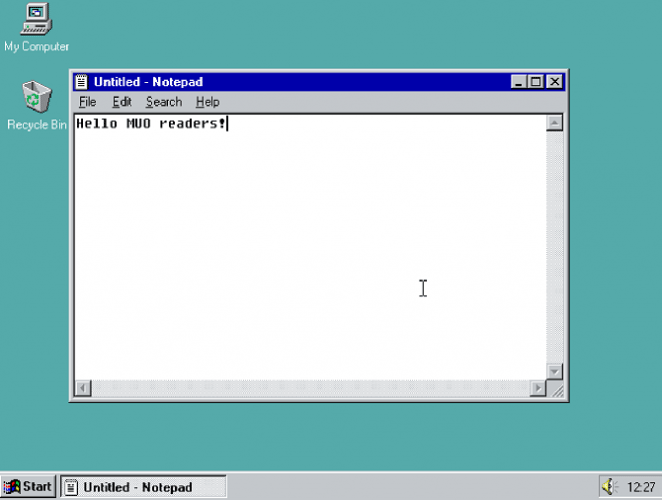Click the horizontal scrollbar left arrow
Viewport: 662px width, 500px height.
point(83,388)
